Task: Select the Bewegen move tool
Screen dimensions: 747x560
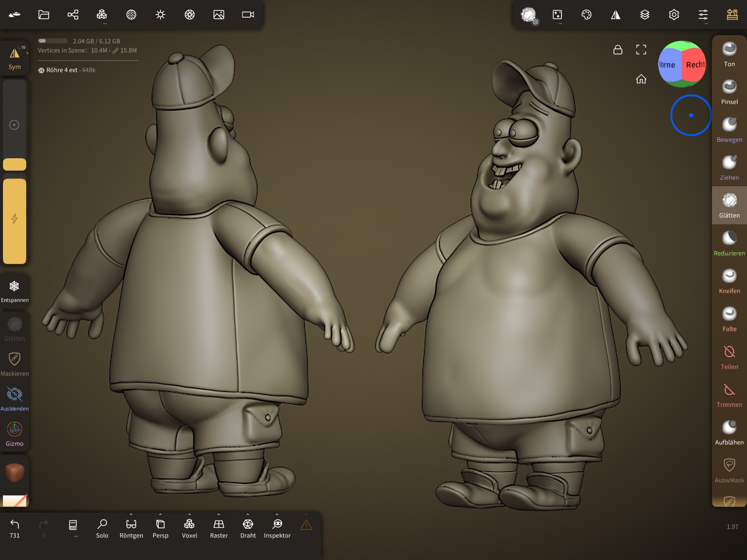Action: 729,130
